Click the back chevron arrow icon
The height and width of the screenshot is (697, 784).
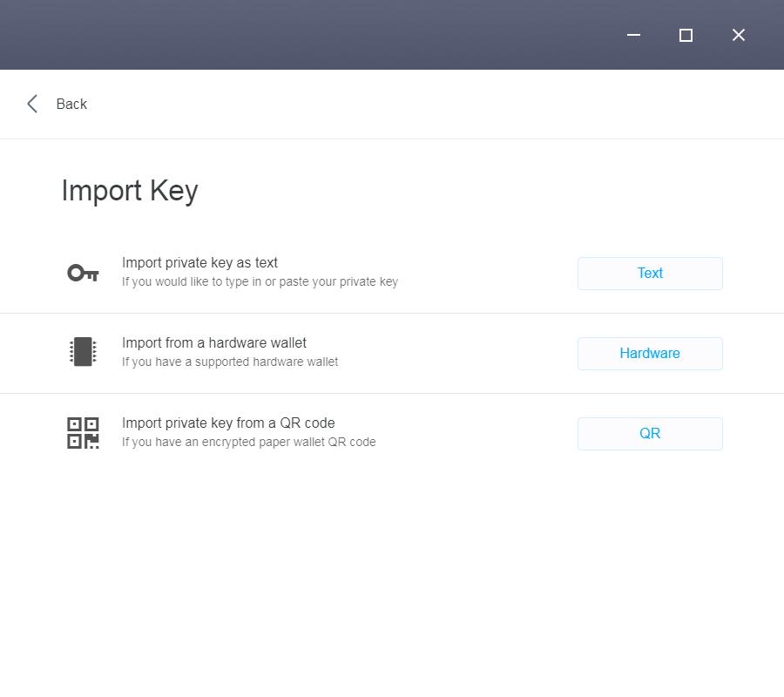tap(32, 104)
